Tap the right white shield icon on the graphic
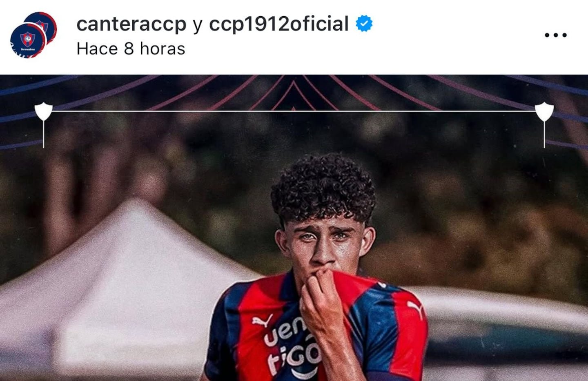Screen dimensions: 588x381 [544, 111]
